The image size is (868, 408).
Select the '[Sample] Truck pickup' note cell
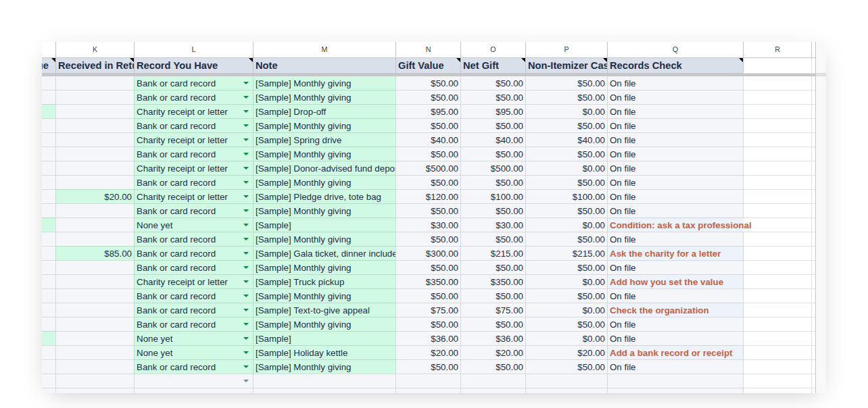[x=324, y=282]
